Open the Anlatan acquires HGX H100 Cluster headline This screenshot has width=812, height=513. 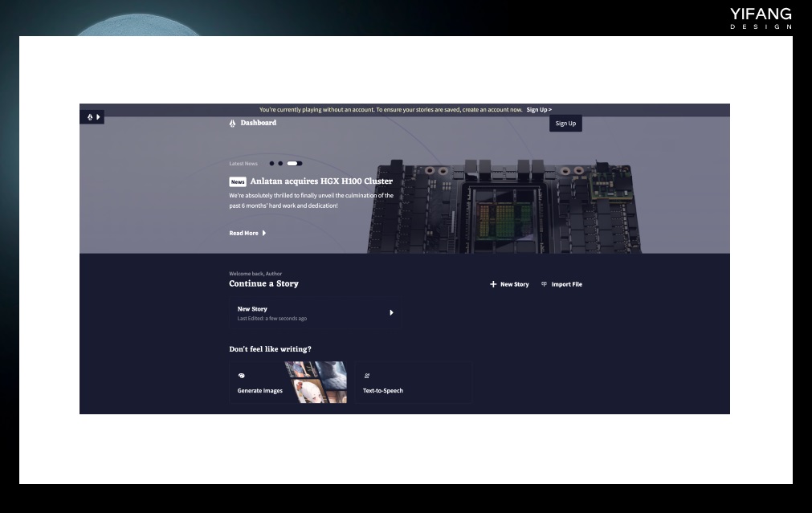[x=321, y=181]
